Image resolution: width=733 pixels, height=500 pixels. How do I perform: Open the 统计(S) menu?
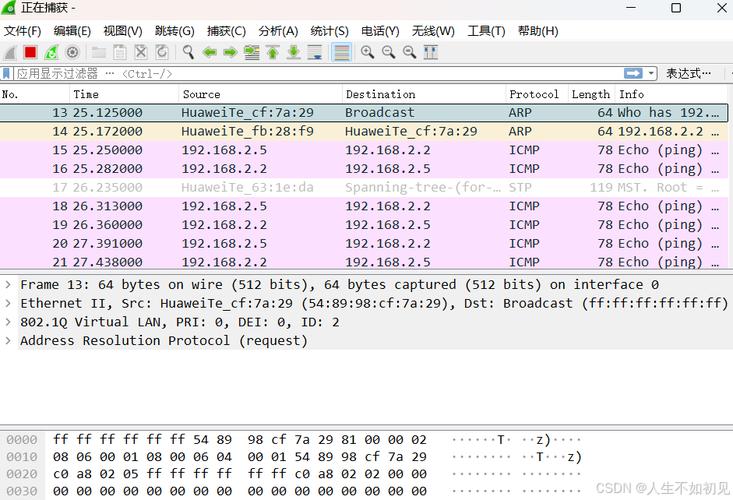[329, 31]
